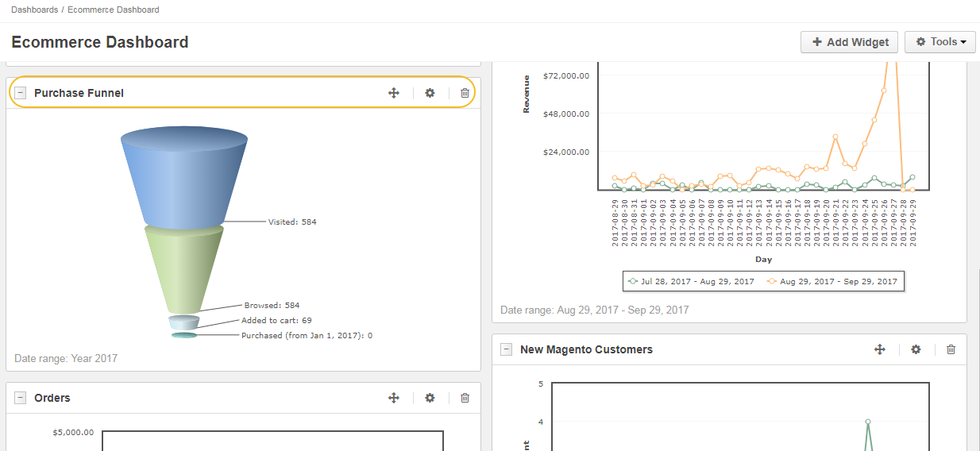This screenshot has height=451, width=980.
Task: Click 'Date range: Aug 29, 2017 - Sep 29, 2017'
Action: click(595, 310)
